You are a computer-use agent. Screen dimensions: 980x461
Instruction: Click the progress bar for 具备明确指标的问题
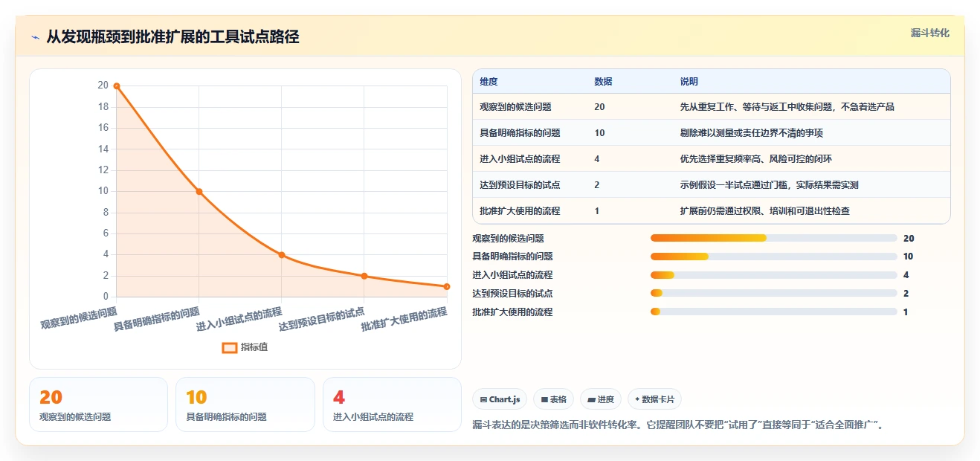(773, 257)
